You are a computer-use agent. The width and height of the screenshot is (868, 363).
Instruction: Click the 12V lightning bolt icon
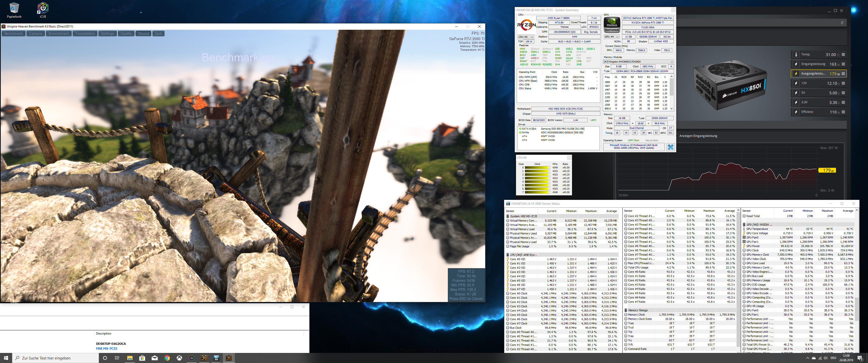(x=796, y=83)
